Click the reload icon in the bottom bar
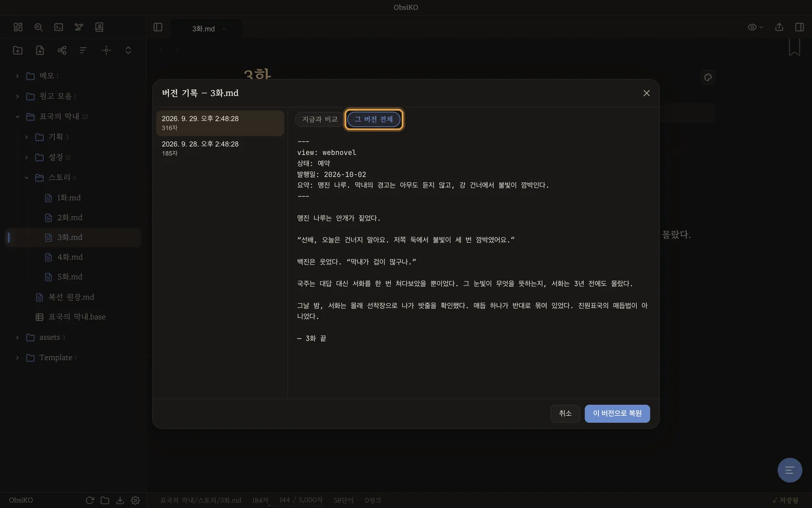812x508 pixels. tap(90, 500)
